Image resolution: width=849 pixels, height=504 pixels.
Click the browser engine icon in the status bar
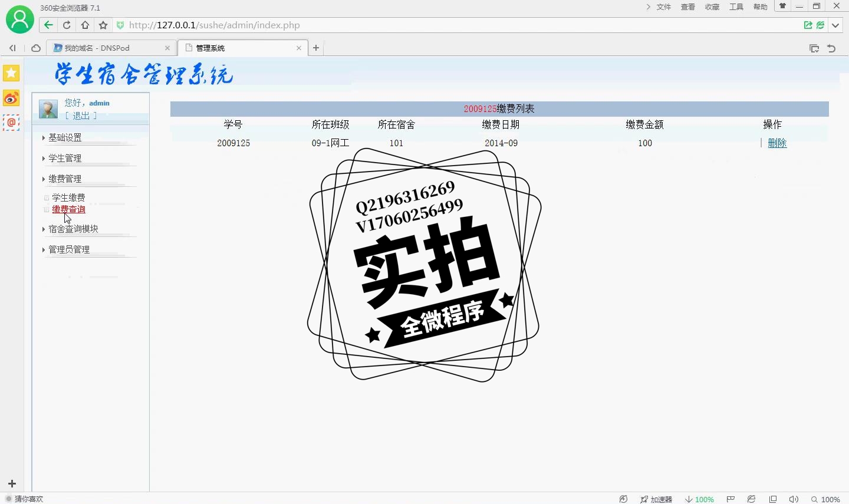(x=751, y=499)
